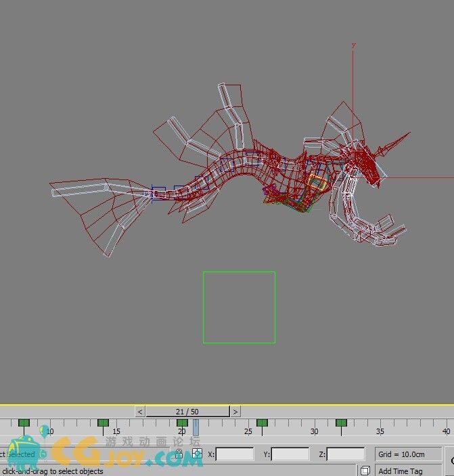Screen dimensions: 454x476
Task: Toggle the selection lock icon
Action: (x=179, y=454)
